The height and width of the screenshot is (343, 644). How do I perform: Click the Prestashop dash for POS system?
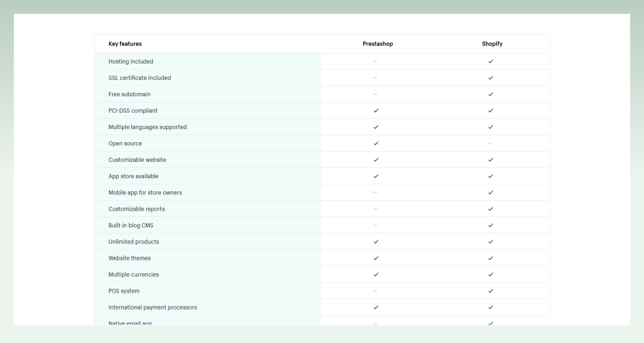coord(375,291)
